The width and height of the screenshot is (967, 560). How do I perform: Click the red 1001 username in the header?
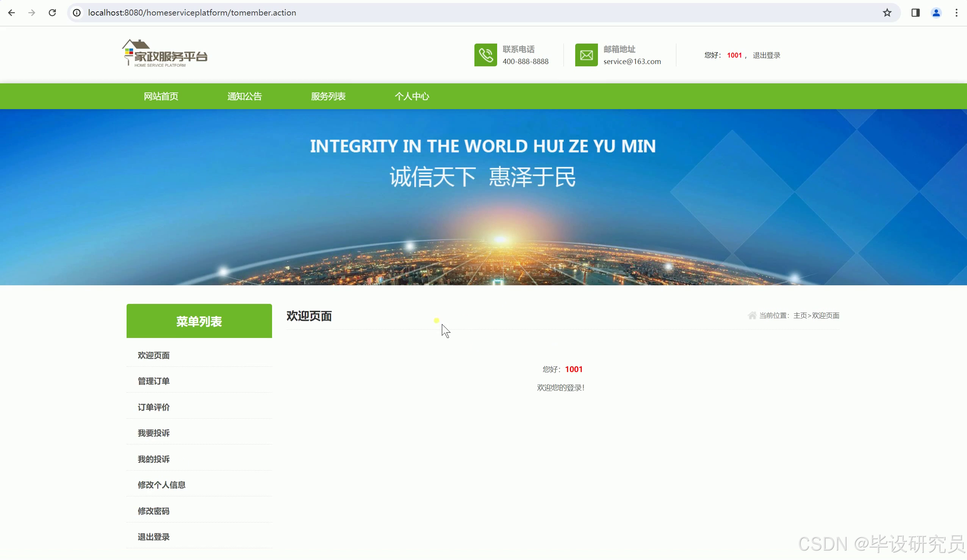pyautogui.click(x=734, y=55)
